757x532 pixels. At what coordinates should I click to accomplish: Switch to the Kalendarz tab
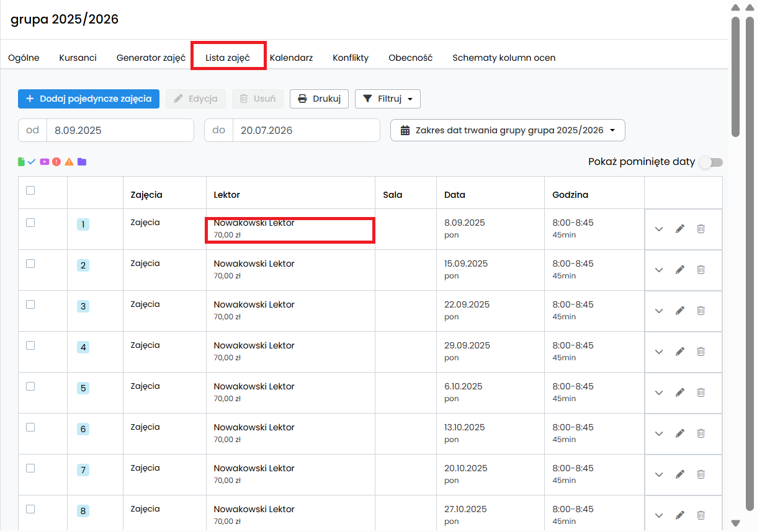click(291, 58)
